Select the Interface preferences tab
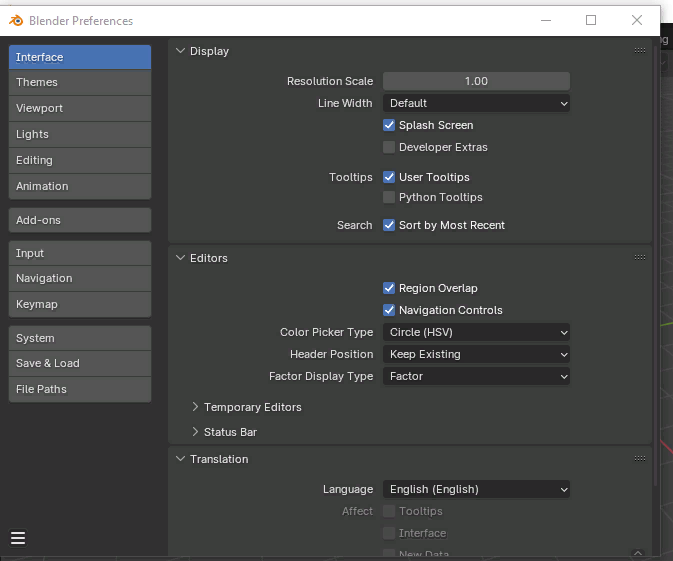Image resolution: width=673 pixels, height=561 pixels. [x=80, y=57]
